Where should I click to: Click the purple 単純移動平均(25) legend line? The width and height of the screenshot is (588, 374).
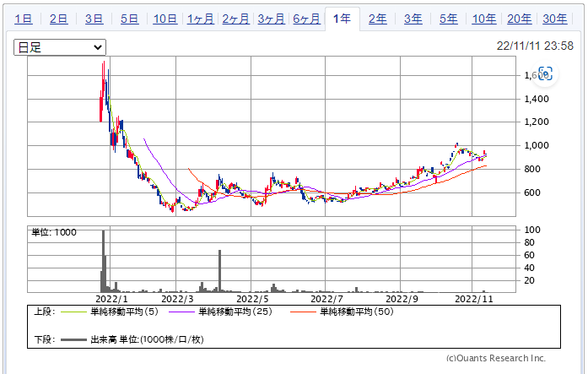[x=181, y=312]
